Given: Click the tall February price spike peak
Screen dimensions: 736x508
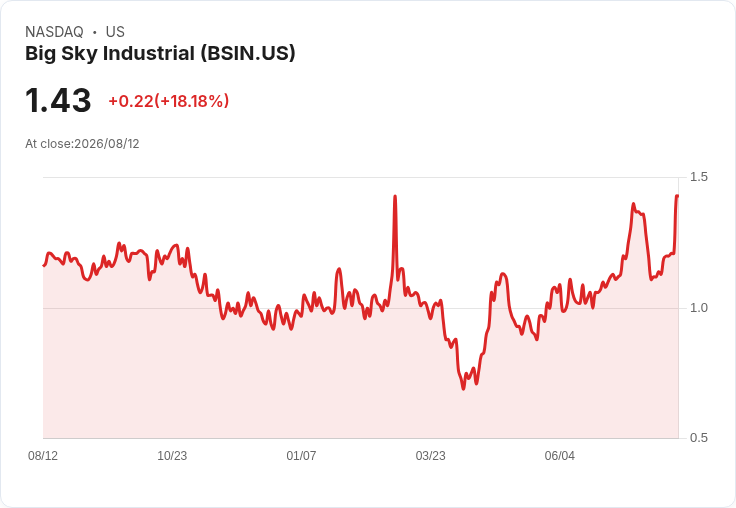Looking at the screenshot, I should point(395,197).
